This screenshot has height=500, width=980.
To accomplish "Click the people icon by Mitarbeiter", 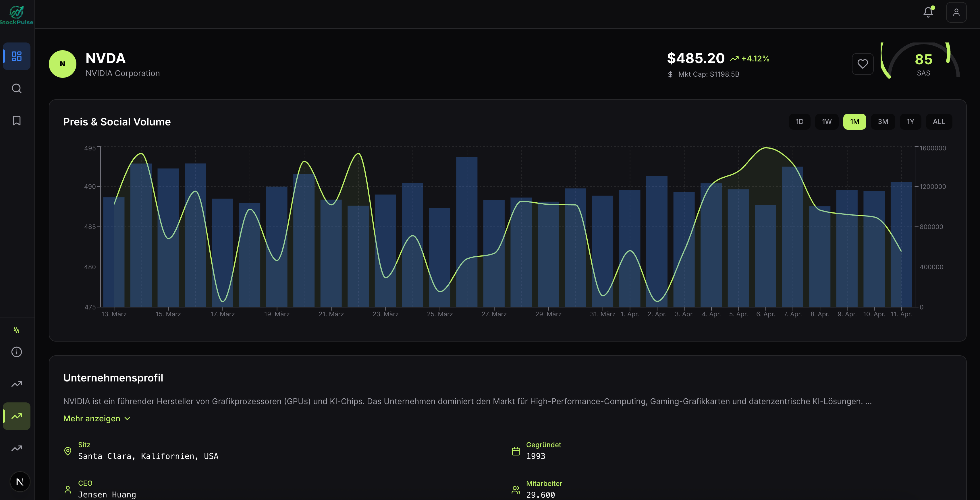I will point(516,490).
